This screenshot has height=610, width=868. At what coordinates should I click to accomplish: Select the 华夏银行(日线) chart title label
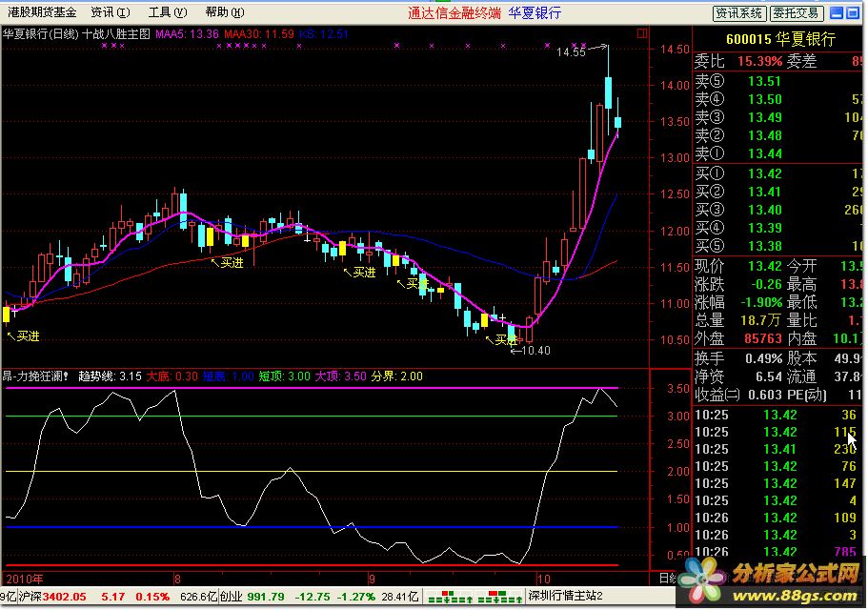tap(41, 33)
